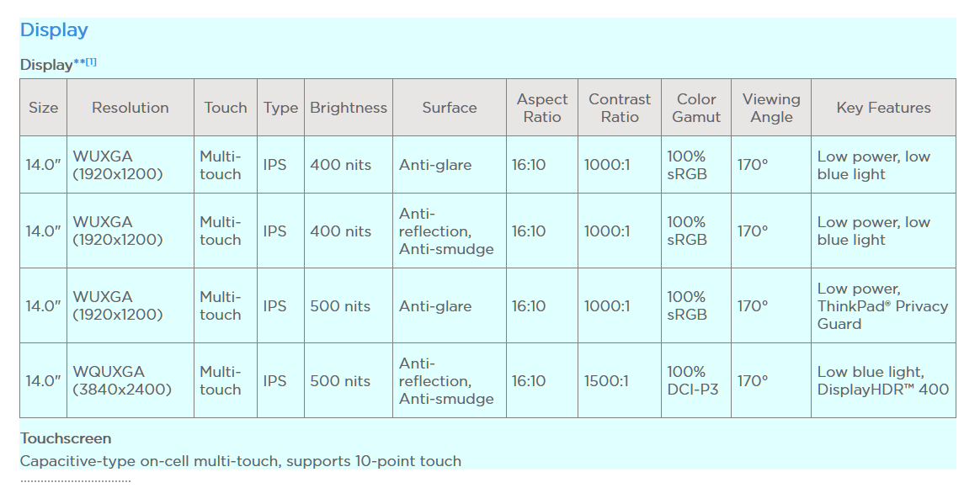Click the WQUXGA (3840x2400) resolution cell
The width and height of the screenshot is (980, 488).
pos(130,380)
